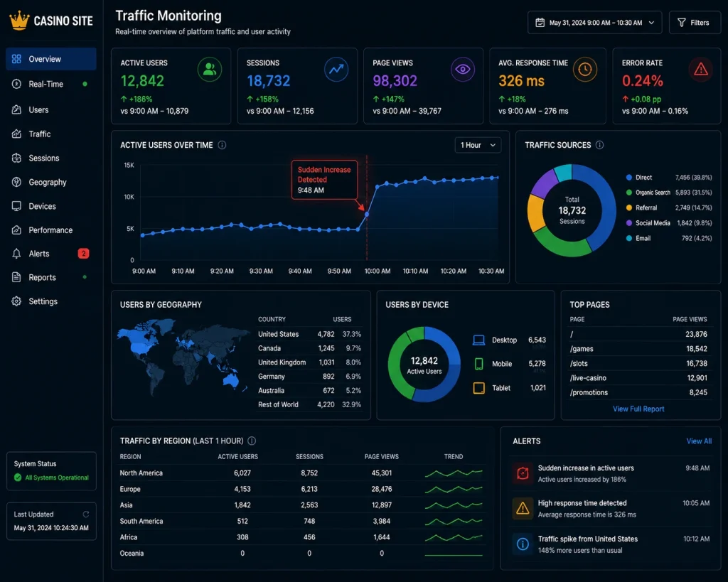Expand the 1 Hour interval dropdown

click(x=478, y=145)
